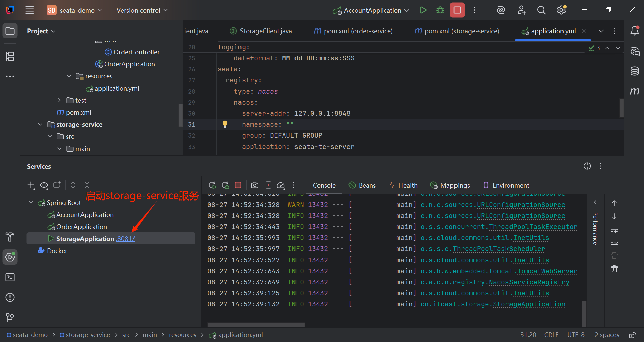Open the NacosServiceRegistry link in the console
This screenshot has height=342, width=644.
tap(529, 282)
